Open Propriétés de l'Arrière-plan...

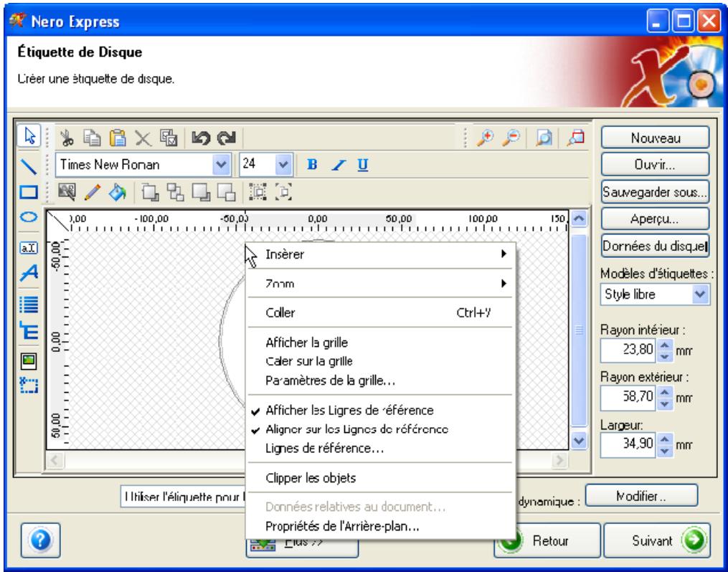(x=380, y=527)
